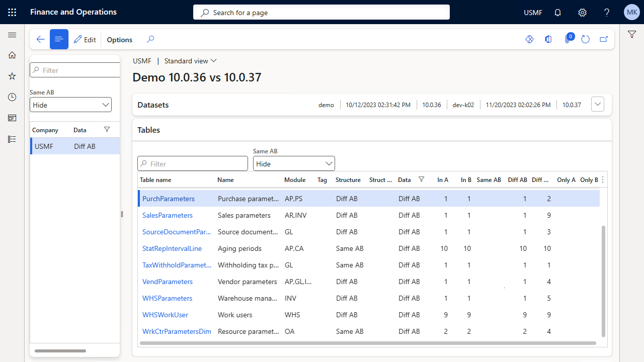Image resolution: width=644 pixels, height=362 pixels.
Task: Open help question mark icon
Action: [607, 13]
